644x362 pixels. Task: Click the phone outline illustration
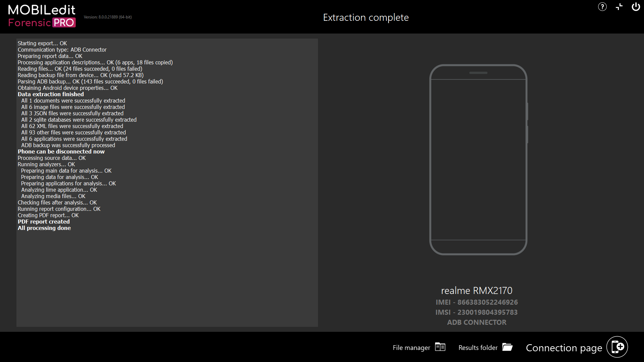click(x=478, y=159)
